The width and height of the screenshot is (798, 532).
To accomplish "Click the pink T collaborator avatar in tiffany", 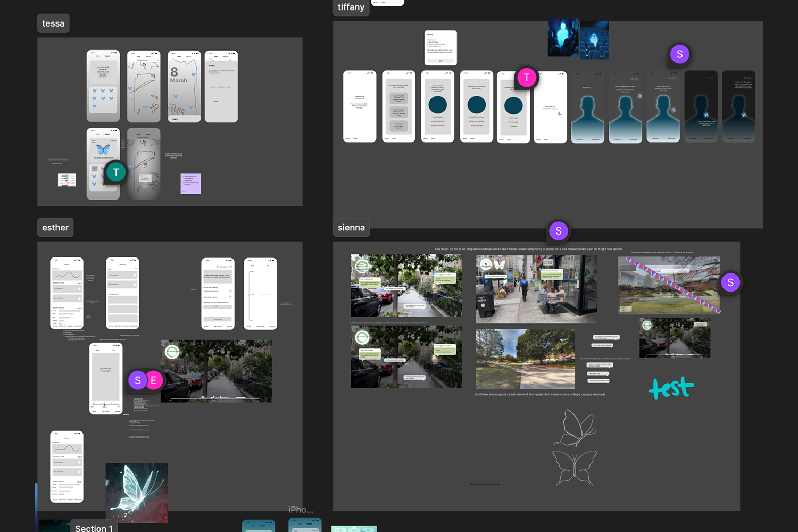I will point(527,78).
